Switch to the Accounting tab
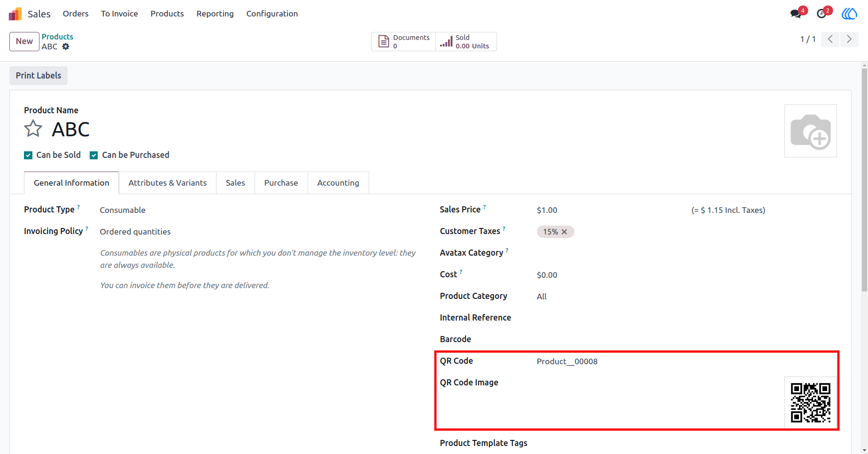 338,183
